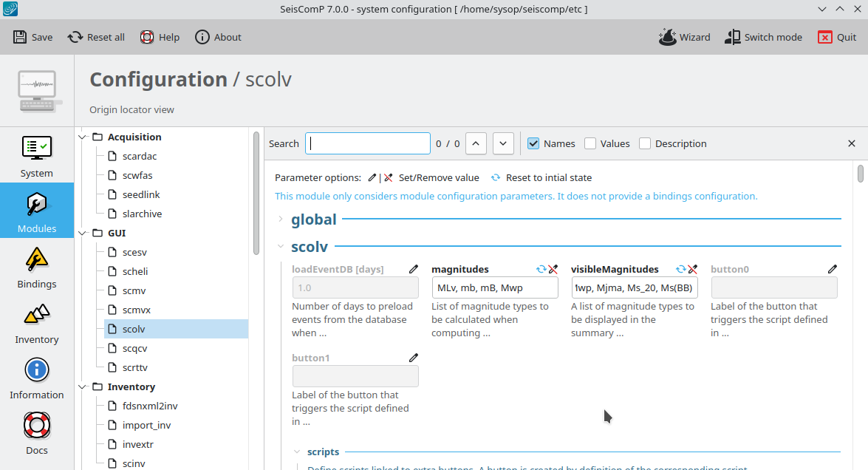Click the Reset all button
868x470 pixels.
click(x=96, y=37)
